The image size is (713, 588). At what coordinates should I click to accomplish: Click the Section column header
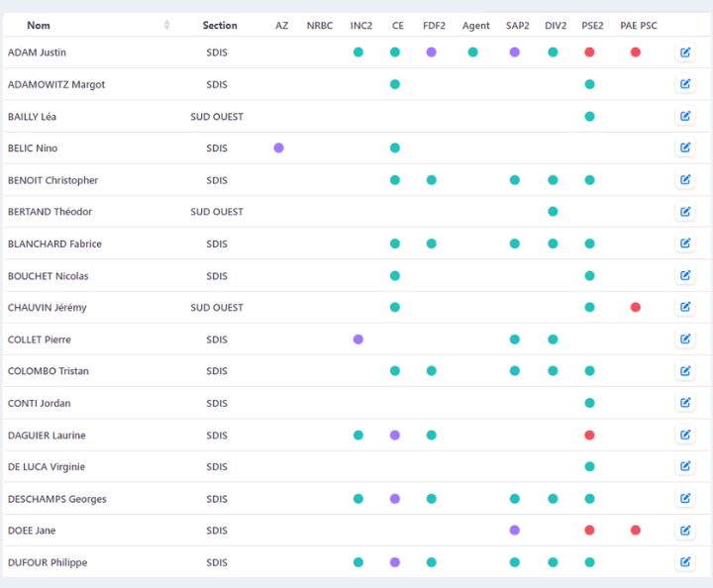pos(220,26)
